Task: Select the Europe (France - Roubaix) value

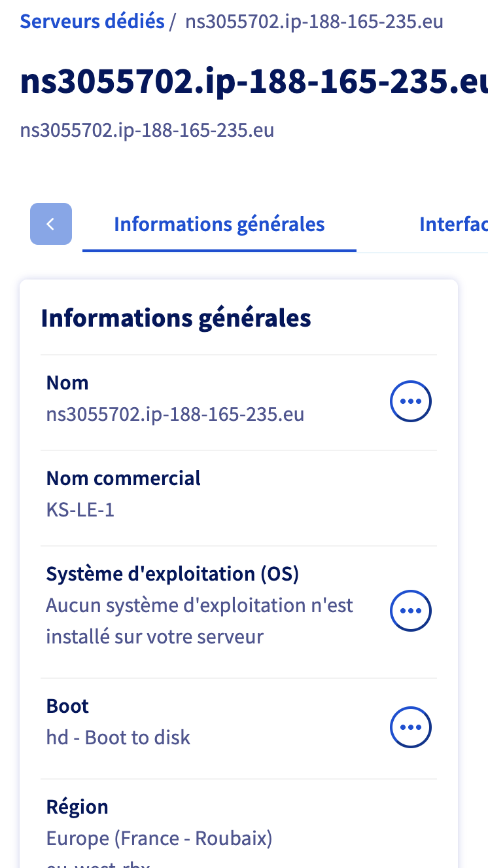Action: click(x=159, y=839)
